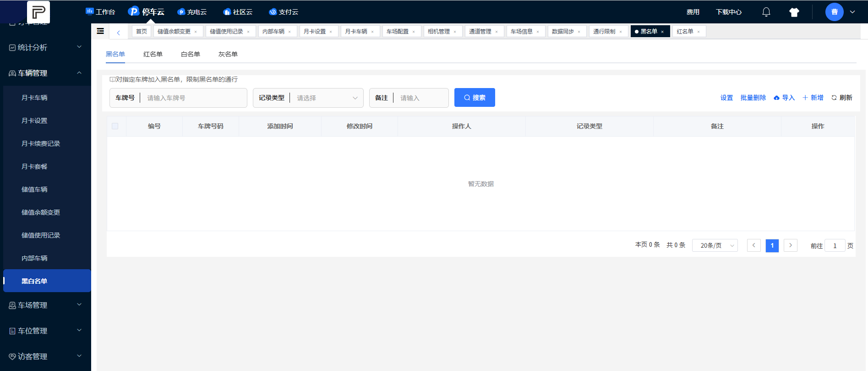Switch to 红名单 sub-tab
The height and width of the screenshot is (371, 868).
coord(153,54)
